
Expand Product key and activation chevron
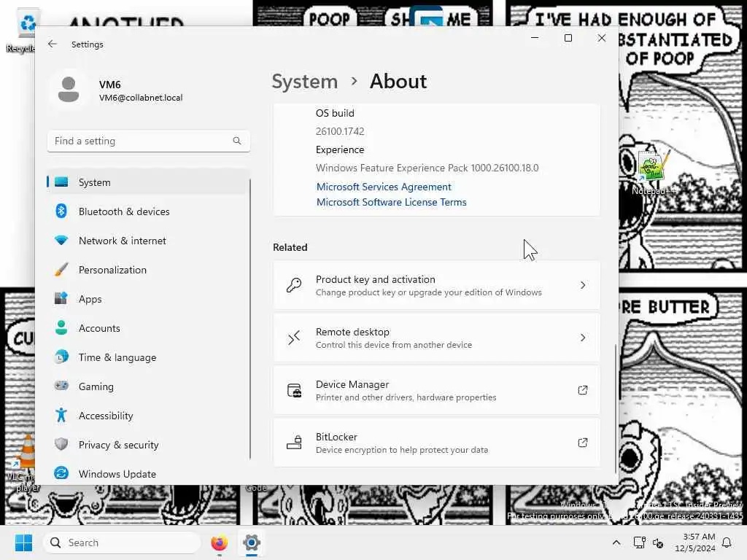click(583, 285)
